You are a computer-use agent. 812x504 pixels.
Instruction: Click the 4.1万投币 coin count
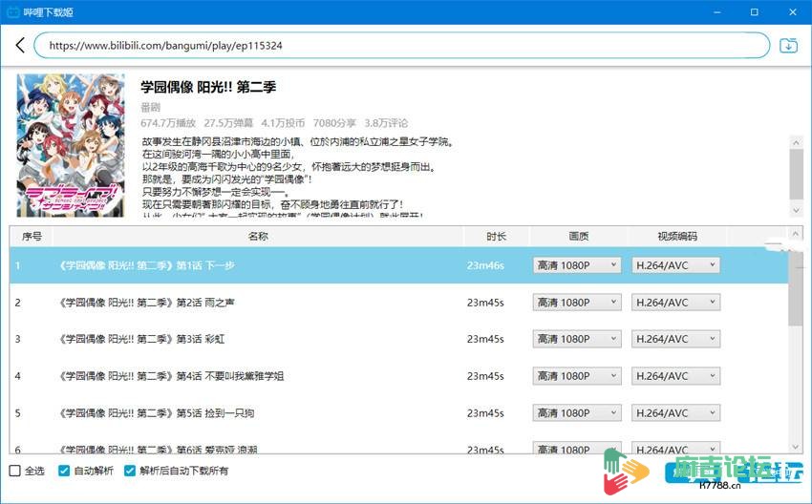[283, 123]
